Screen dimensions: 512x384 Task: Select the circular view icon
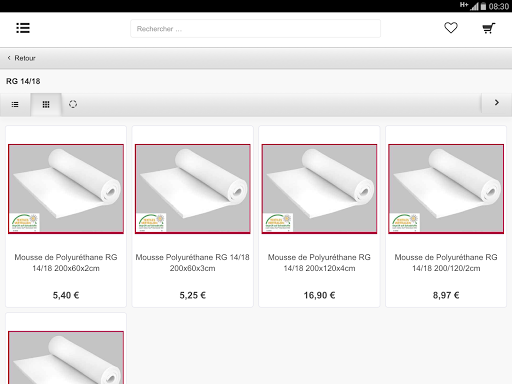click(x=73, y=104)
